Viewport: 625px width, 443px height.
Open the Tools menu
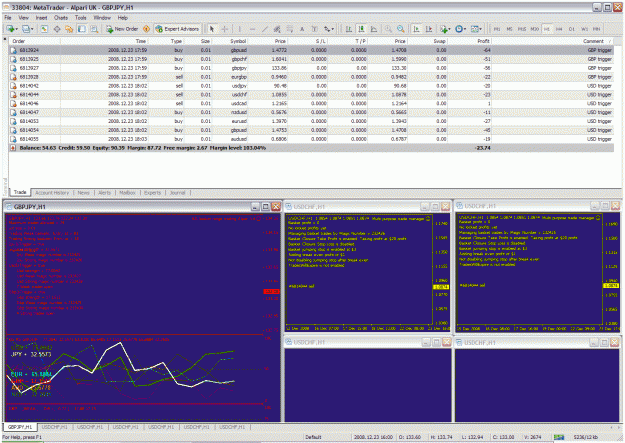pyautogui.click(x=81, y=18)
